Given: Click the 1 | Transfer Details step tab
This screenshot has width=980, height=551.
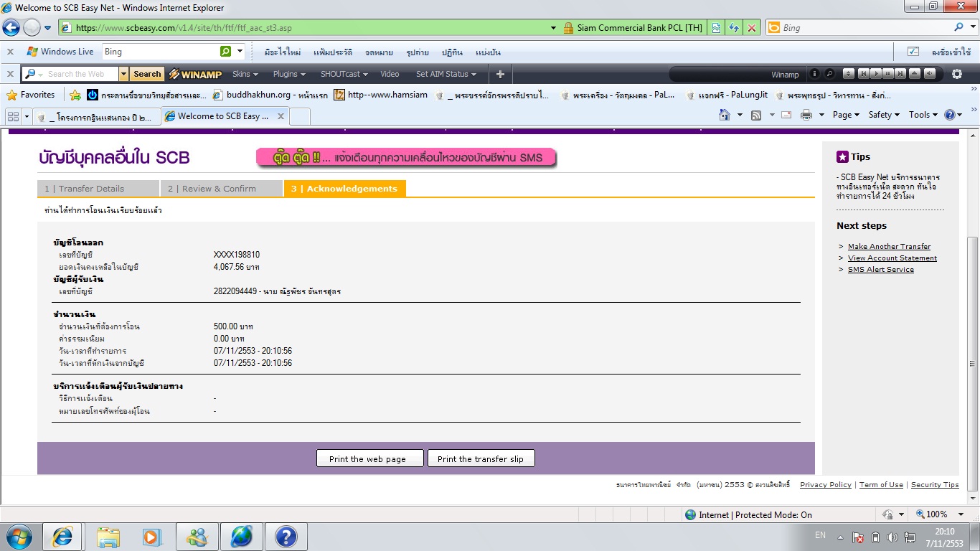Looking at the screenshot, I should point(98,189).
